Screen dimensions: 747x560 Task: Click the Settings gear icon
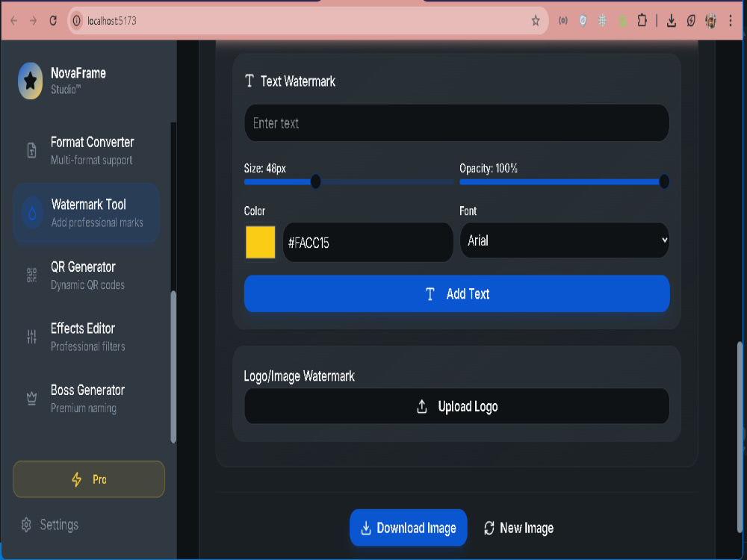pyautogui.click(x=26, y=525)
